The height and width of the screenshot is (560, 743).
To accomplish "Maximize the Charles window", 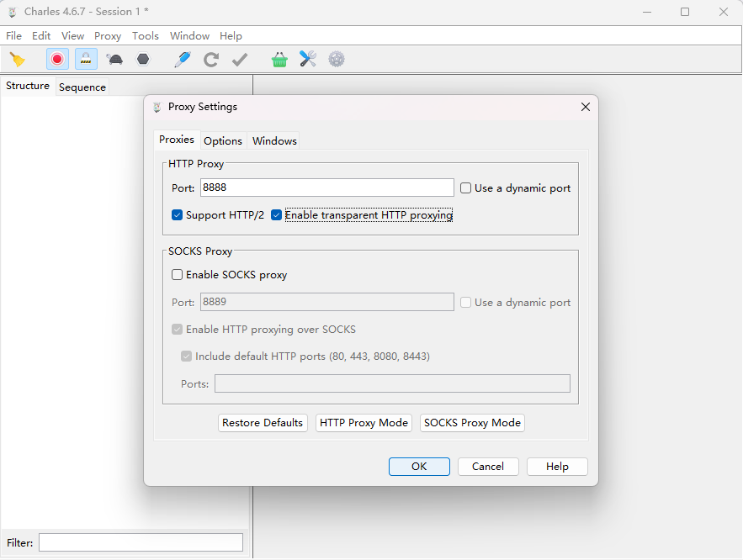I will 685,12.
